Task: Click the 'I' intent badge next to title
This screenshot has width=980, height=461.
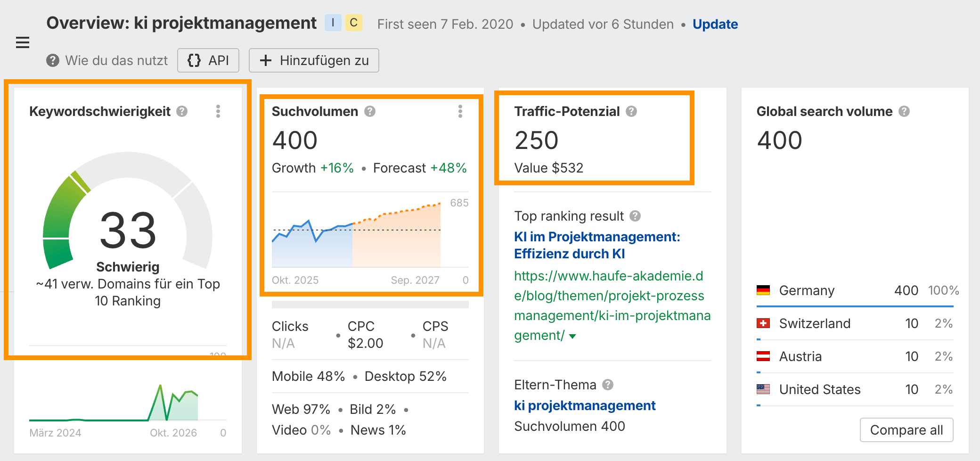Action: (x=333, y=23)
